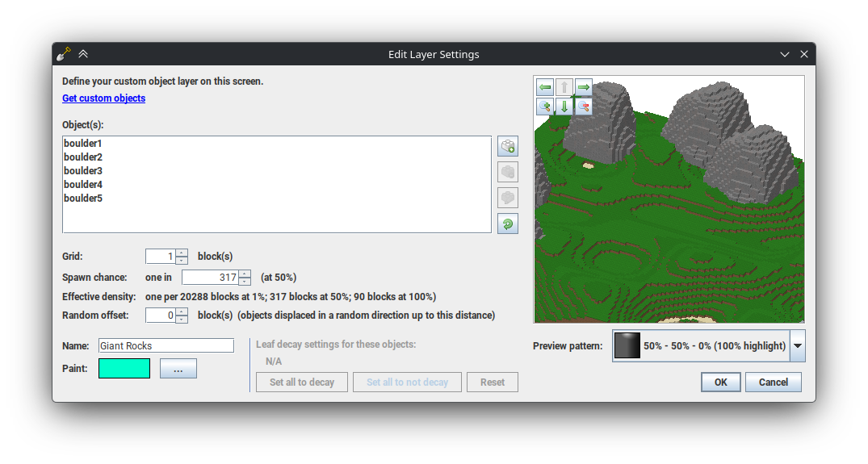The image size is (868, 464).
Task: Rotate preview right with green arrow
Action: click(x=583, y=87)
